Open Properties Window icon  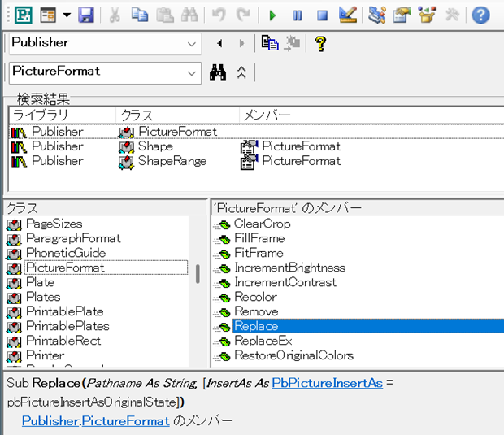pos(402,15)
